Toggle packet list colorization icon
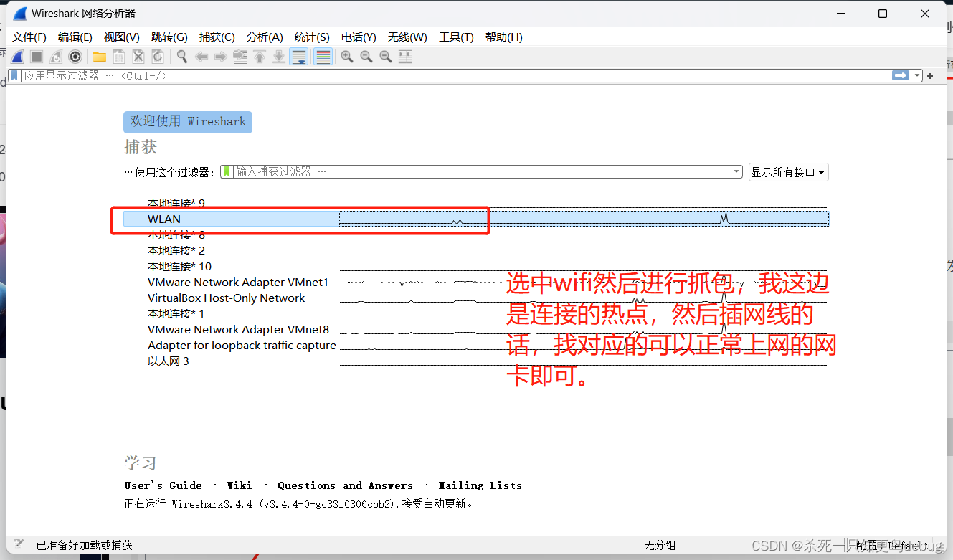Image resolution: width=953 pixels, height=560 pixels. click(x=323, y=57)
